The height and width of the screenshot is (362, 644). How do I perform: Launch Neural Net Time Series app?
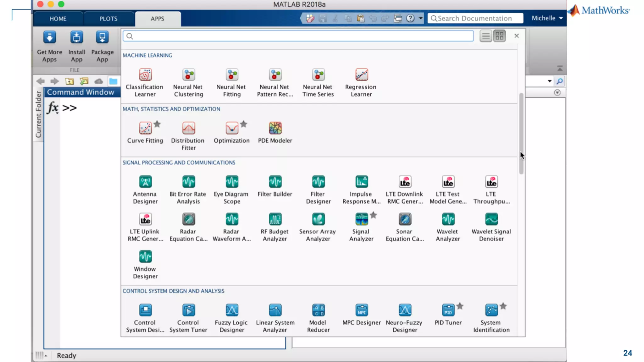click(x=318, y=83)
